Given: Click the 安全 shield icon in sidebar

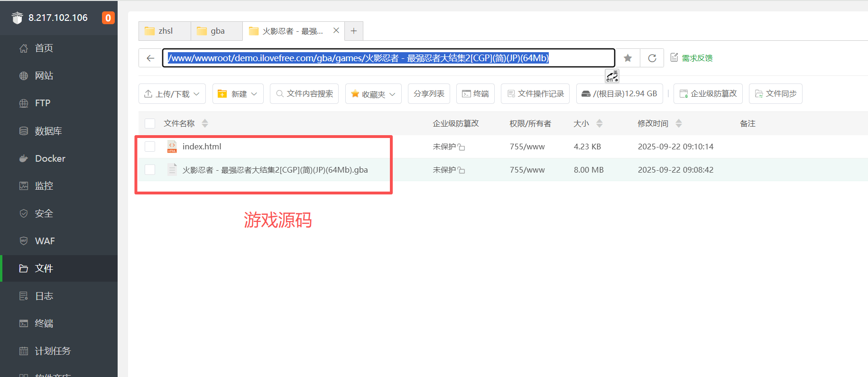Looking at the screenshot, I should click(x=24, y=213).
